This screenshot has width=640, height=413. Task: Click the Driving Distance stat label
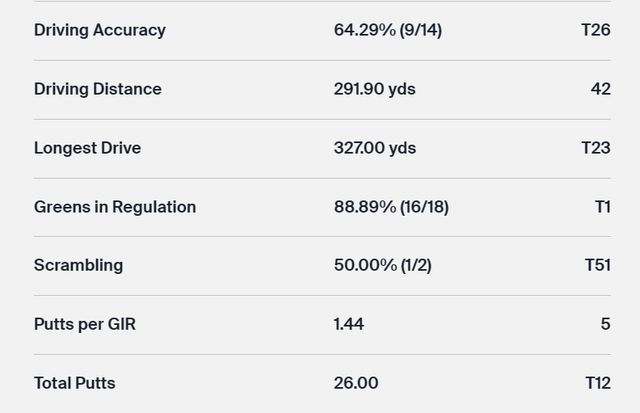(98, 89)
